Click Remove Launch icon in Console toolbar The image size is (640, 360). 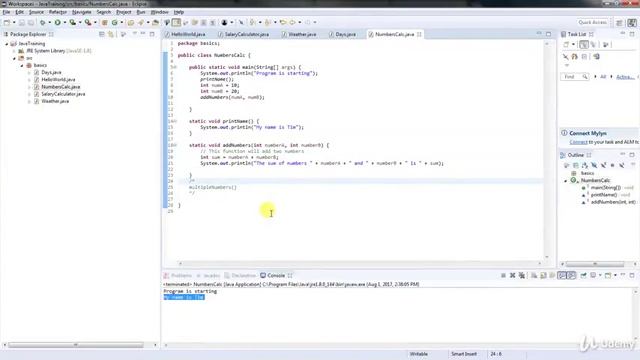pyautogui.click(x=513, y=276)
